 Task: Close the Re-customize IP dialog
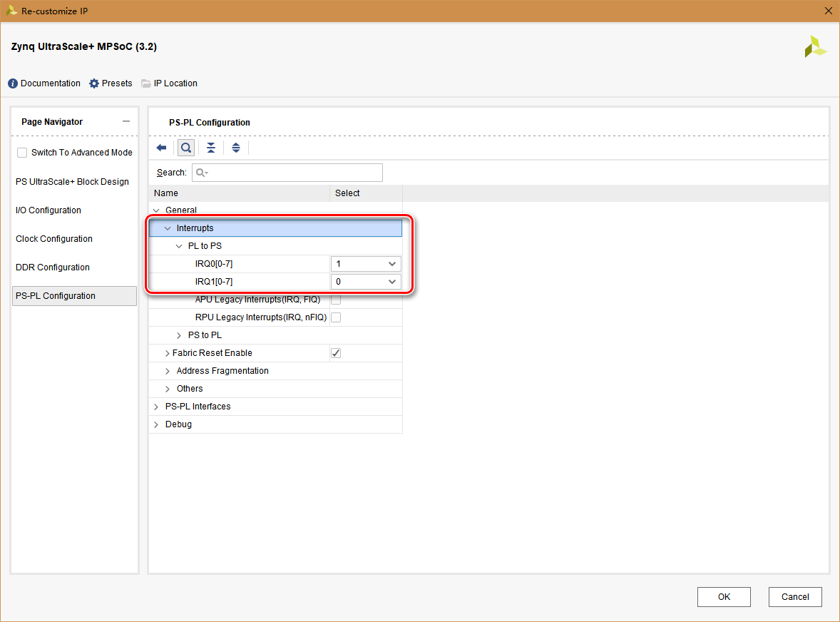coord(828,11)
